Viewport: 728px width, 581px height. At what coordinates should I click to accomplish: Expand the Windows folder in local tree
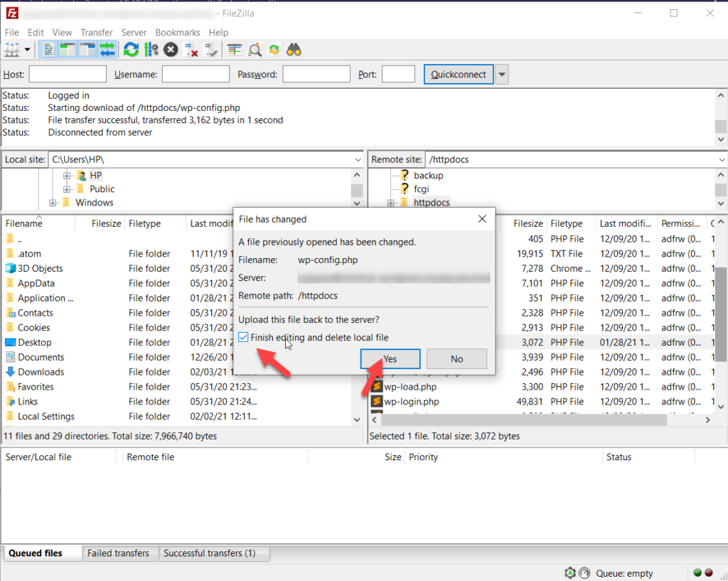click(53, 203)
